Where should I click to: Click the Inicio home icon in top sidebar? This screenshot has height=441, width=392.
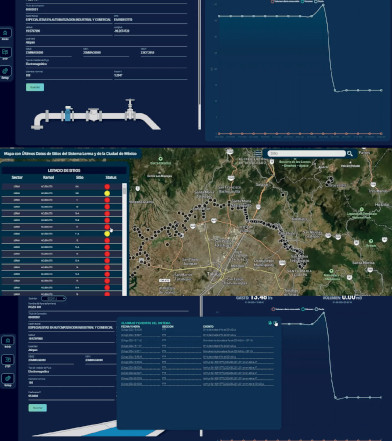point(6,33)
